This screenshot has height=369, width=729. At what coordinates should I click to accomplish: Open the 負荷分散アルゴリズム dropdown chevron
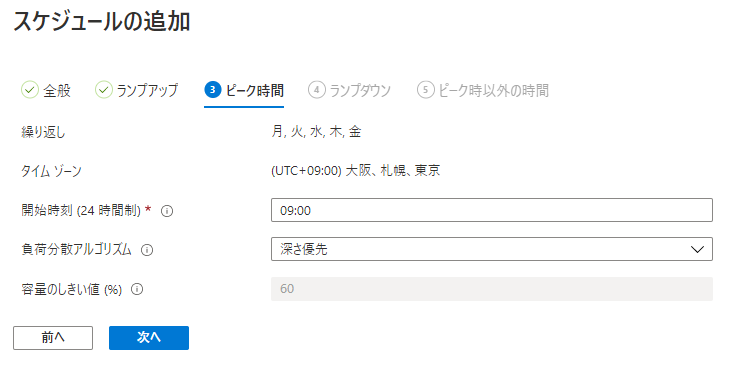[x=697, y=250]
